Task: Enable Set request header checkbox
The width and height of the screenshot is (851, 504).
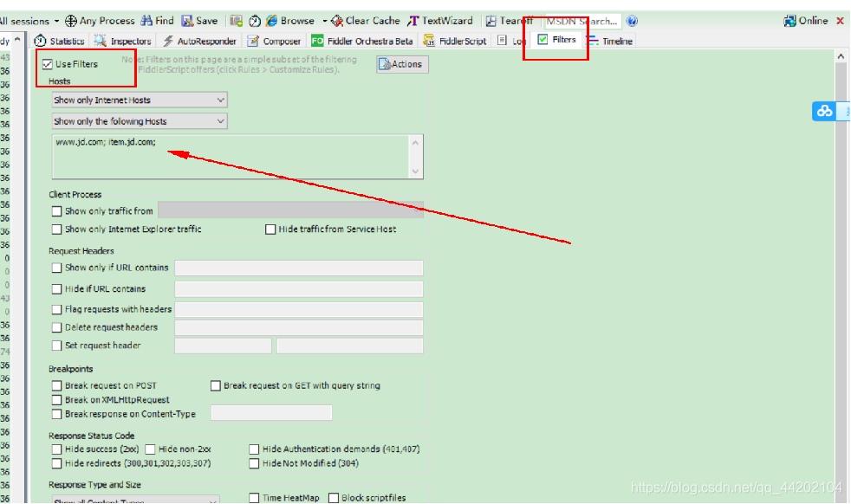Action: pyautogui.click(x=56, y=346)
